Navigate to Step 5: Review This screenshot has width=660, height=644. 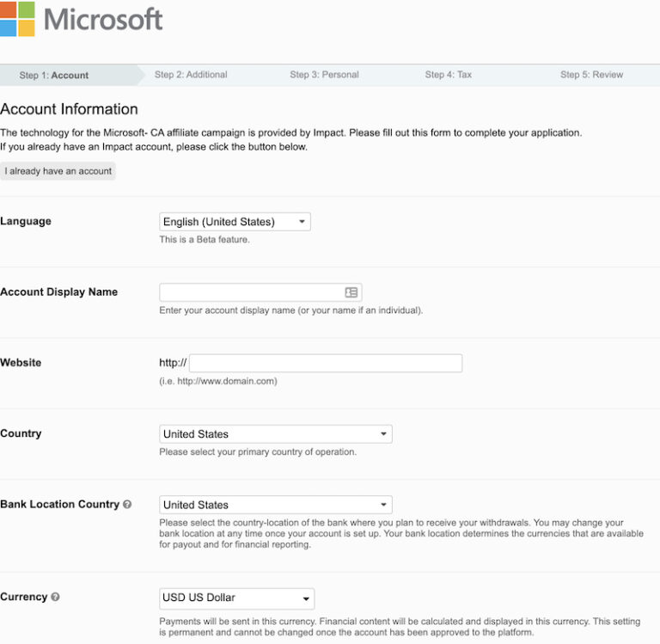(x=591, y=75)
